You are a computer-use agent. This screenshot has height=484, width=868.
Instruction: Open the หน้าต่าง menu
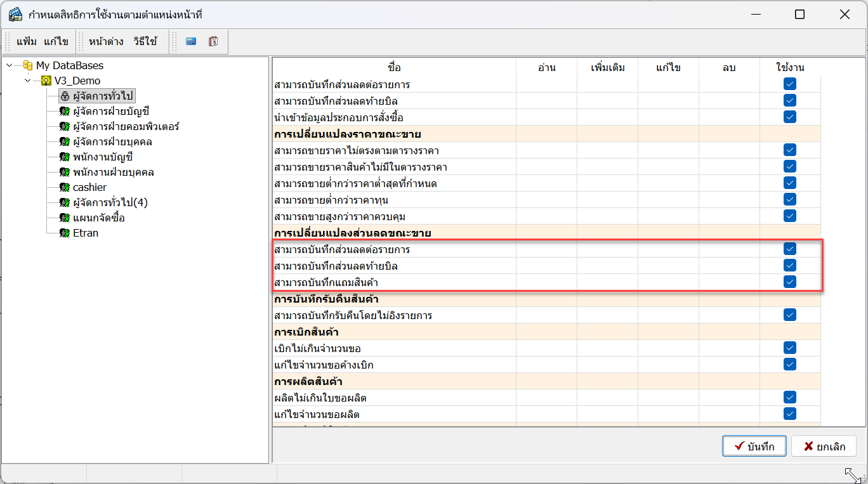click(107, 42)
